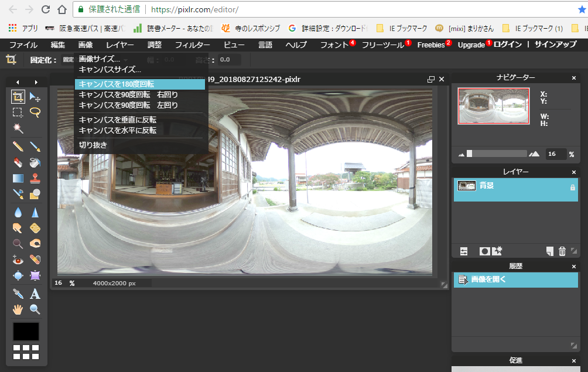
Task: Select the Marquee selection tool
Action: (x=18, y=112)
